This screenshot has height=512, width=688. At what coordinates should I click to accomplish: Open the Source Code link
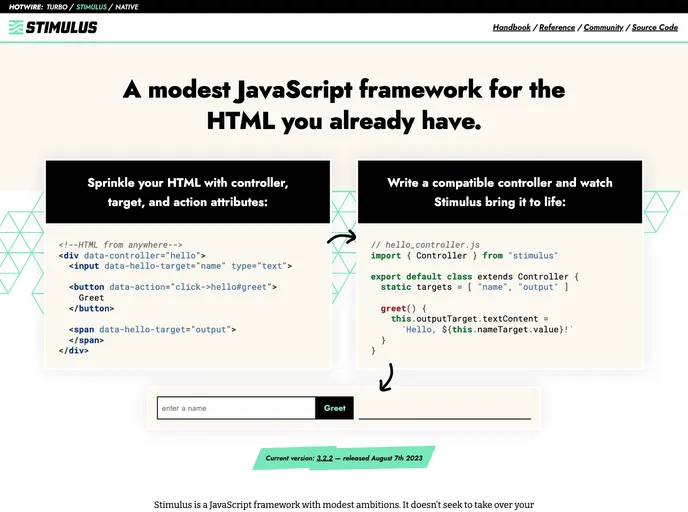point(655,27)
